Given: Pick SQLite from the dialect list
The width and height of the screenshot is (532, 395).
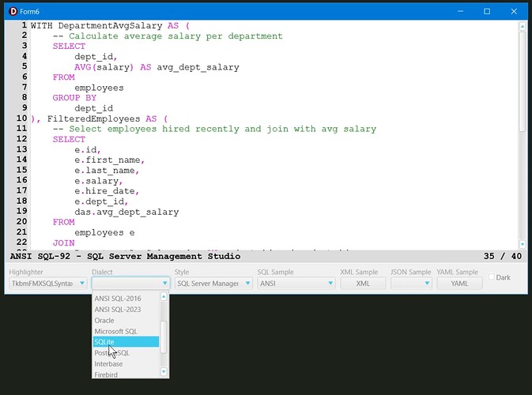Looking at the screenshot, I should pos(126,342).
